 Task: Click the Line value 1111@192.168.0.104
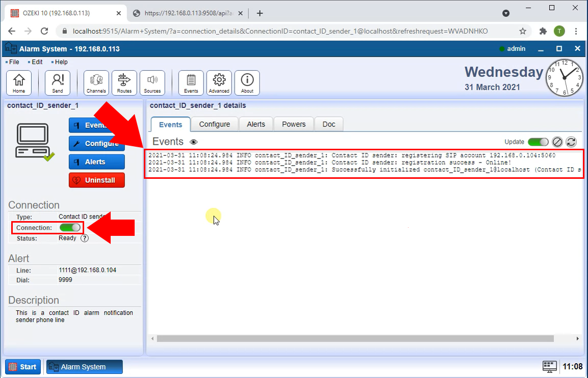[87, 270]
